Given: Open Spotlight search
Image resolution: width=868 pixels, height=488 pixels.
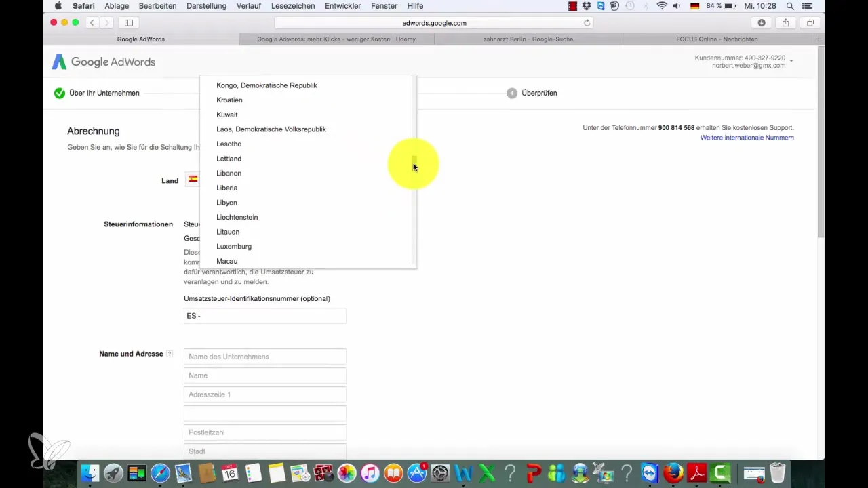Looking at the screenshot, I should point(790,6).
